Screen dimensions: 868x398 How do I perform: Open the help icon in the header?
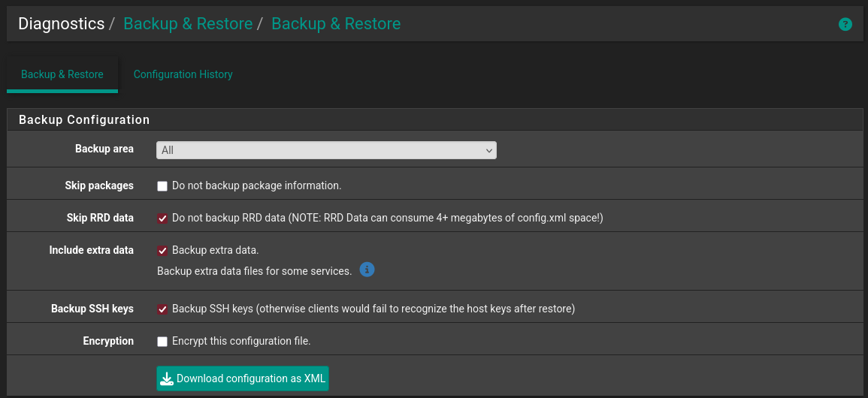click(x=845, y=24)
